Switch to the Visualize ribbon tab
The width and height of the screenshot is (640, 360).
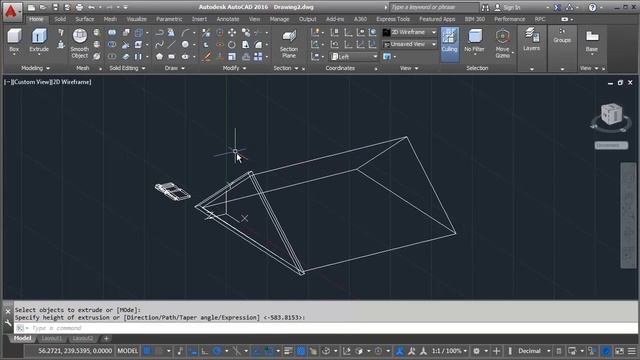point(136,19)
